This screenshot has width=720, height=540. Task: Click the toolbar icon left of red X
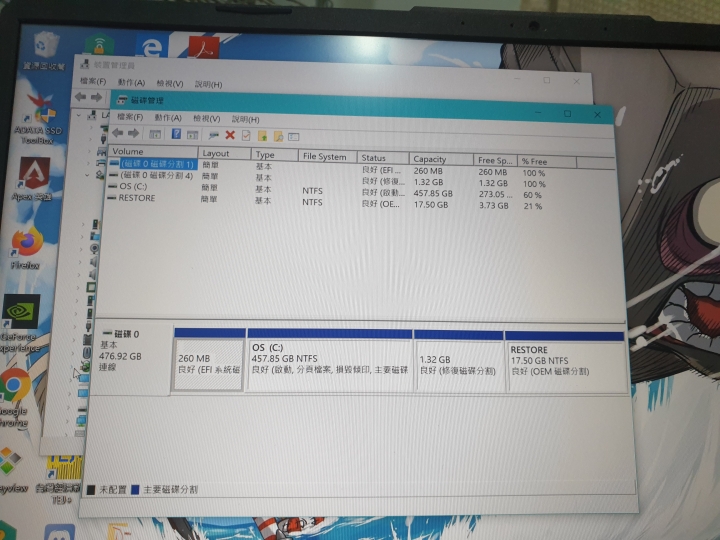(214, 135)
